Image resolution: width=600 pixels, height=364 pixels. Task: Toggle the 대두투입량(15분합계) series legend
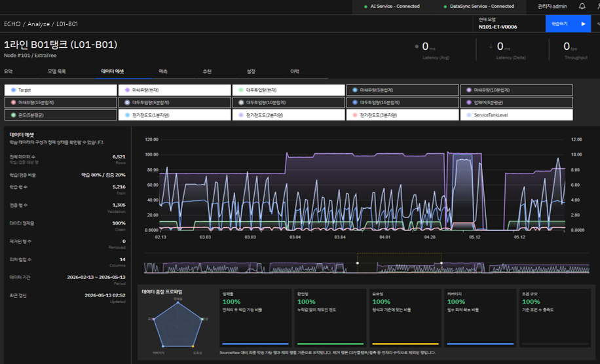[x=403, y=103]
